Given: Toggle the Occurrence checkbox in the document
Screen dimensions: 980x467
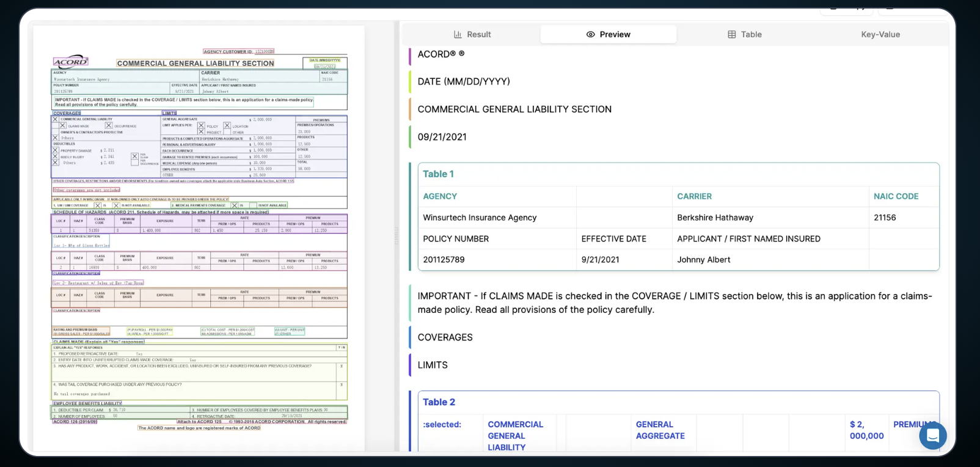Looking at the screenshot, I should (x=109, y=126).
